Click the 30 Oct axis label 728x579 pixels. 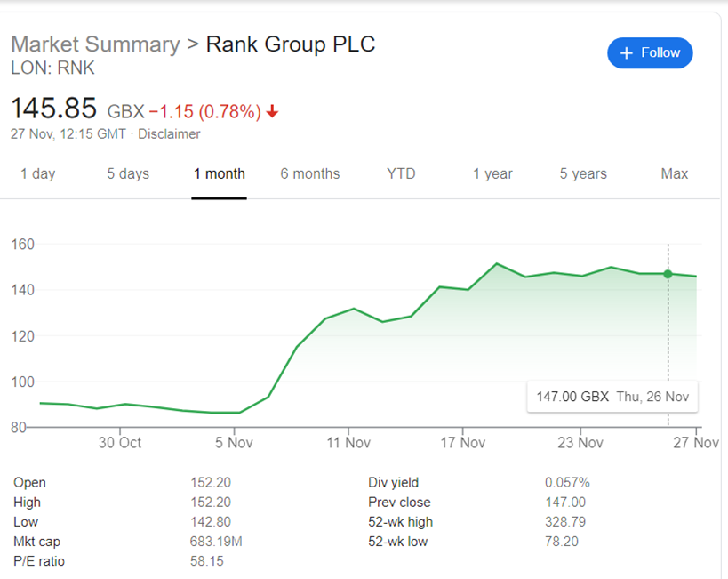pyautogui.click(x=120, y=442)
